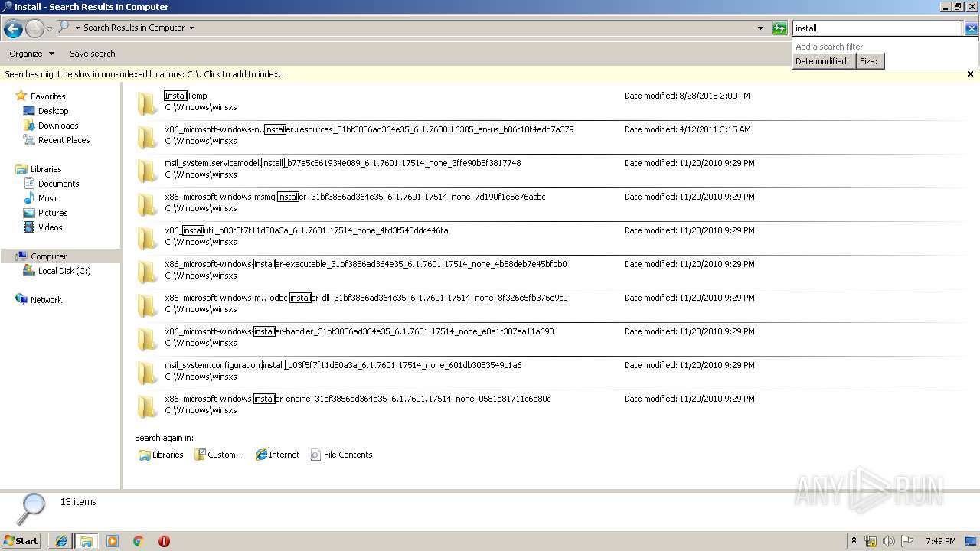Select the InstallTemp folder icon
This screenshot has height=551, width=980.
tap(148, 103)
